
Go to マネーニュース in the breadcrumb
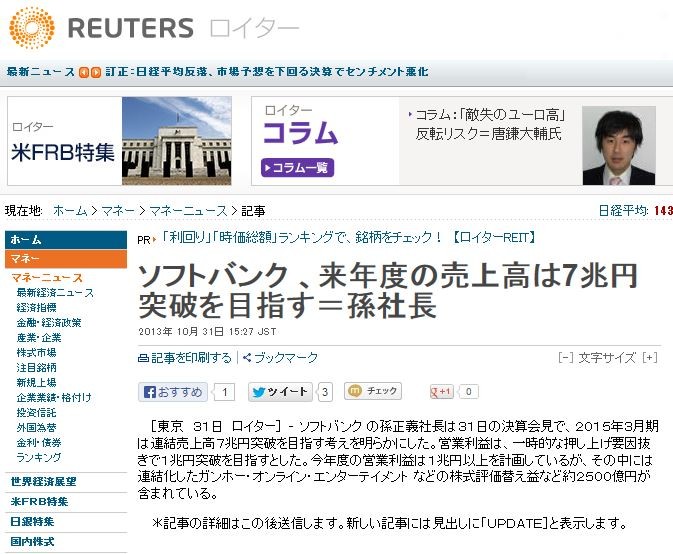point(188,211)
